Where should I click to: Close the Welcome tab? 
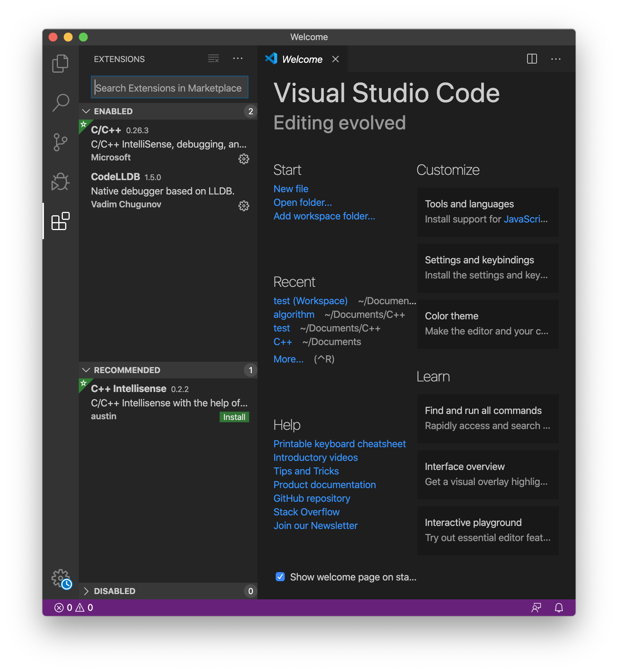point(336,59)
